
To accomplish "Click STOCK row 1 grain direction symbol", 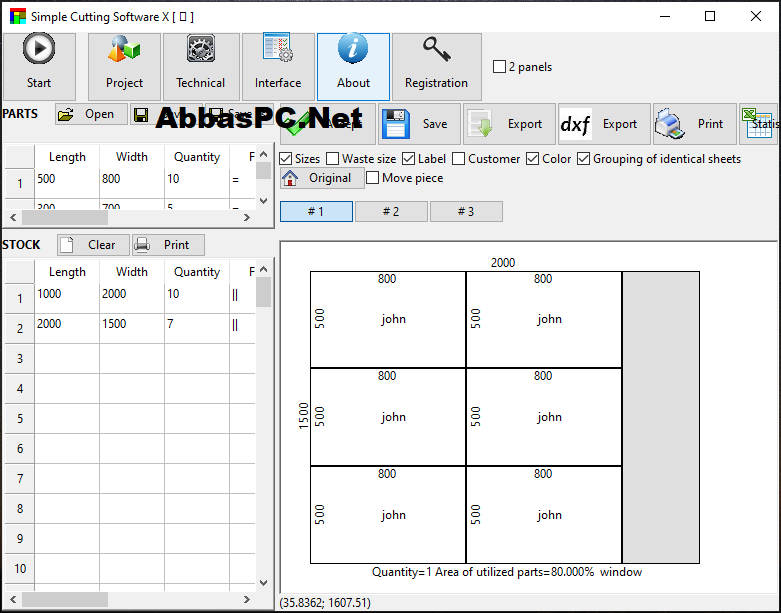I will (x=235, y=295).
